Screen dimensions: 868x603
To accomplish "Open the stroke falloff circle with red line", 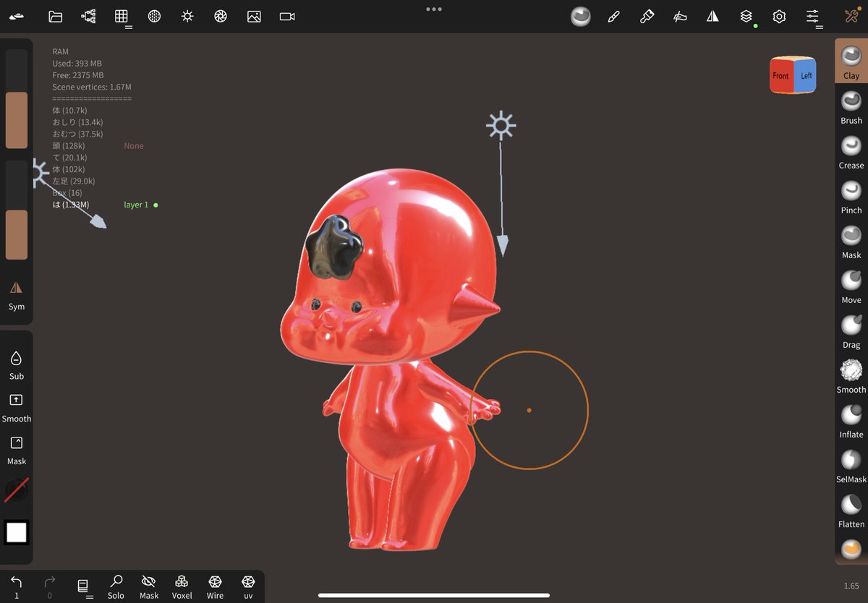I will [16, 490].
